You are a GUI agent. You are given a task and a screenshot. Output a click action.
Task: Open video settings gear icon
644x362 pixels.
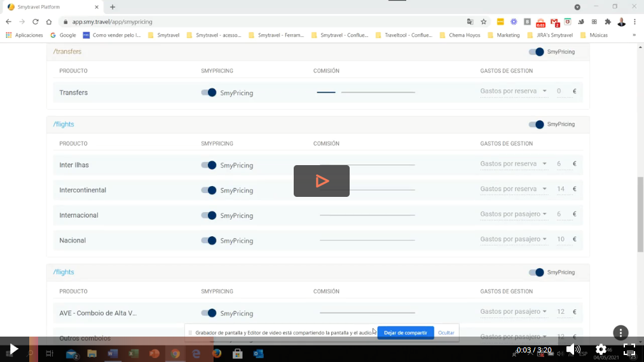(x=601, y=349)
